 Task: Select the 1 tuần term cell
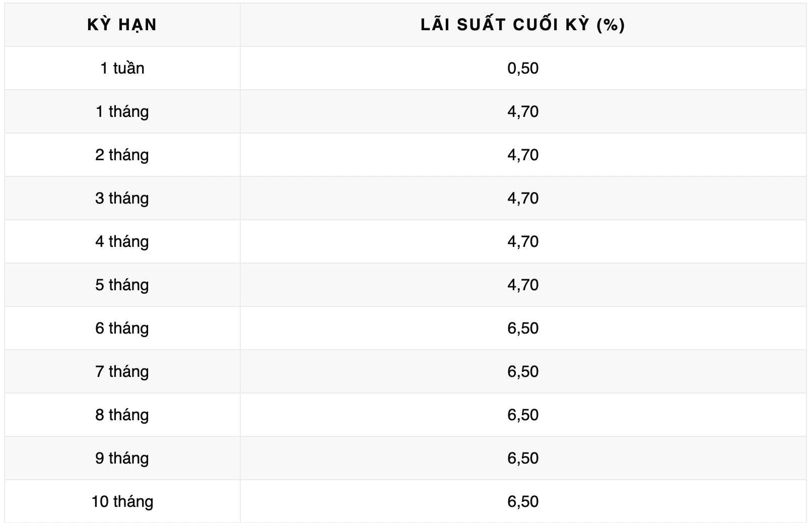(122, 68)
